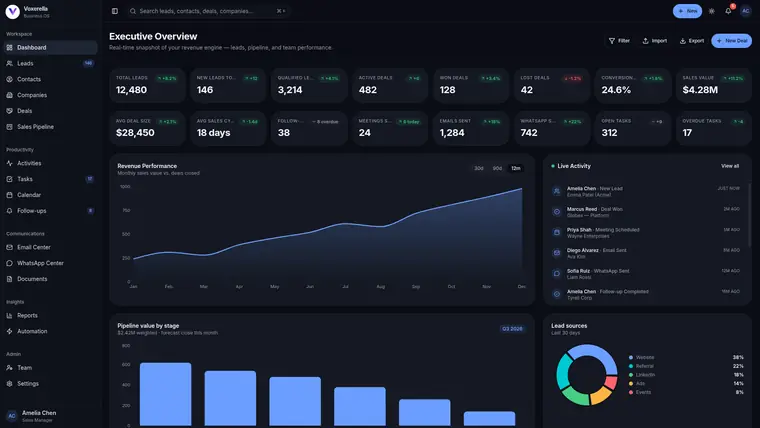
Task: Click the Sales Value $4.28M card
Action: [x=714, y=85]
